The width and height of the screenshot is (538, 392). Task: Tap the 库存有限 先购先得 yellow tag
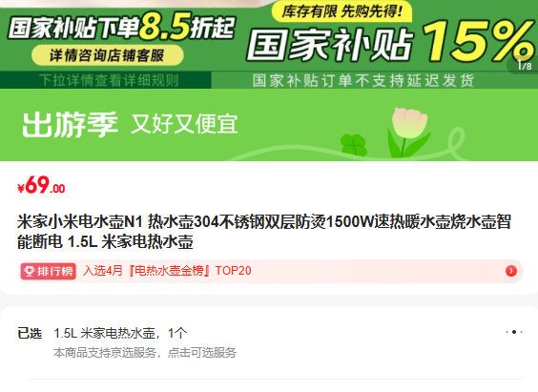pos(341,11)
